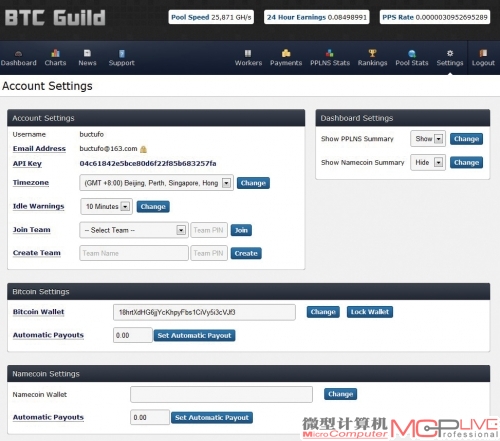Screen dimensions: 500x441
Task: Open the Pool Stats globe icon
Action: pyautogui.click(x=412, y=53)
